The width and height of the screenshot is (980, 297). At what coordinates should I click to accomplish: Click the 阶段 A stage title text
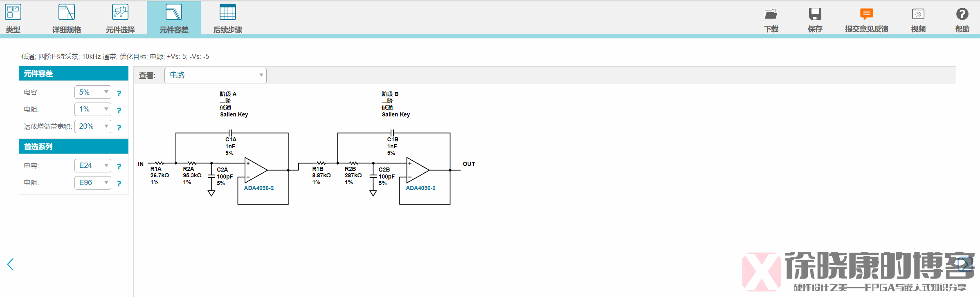228,94
